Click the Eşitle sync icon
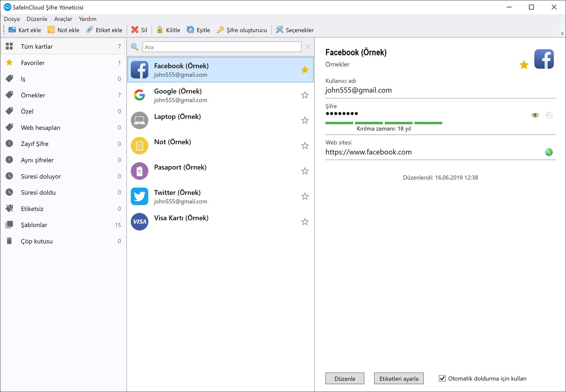Image resolution: width=566 pixels, height=392 pixels. 190,30
